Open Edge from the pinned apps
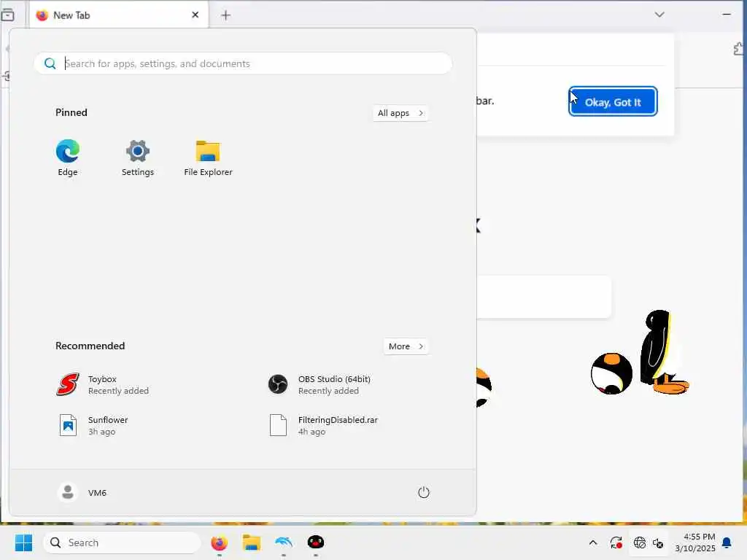 pyautogui.click(x=68, y=158)
